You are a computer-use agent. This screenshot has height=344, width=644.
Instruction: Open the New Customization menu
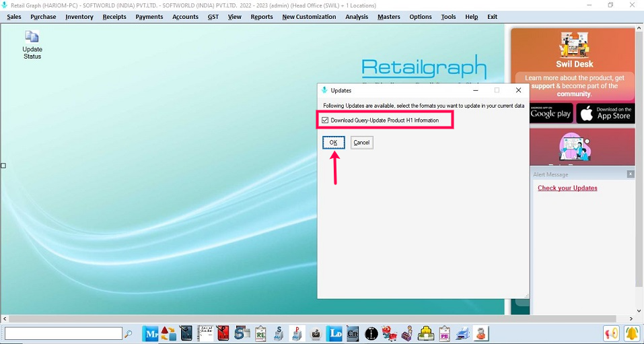(309, 17)
